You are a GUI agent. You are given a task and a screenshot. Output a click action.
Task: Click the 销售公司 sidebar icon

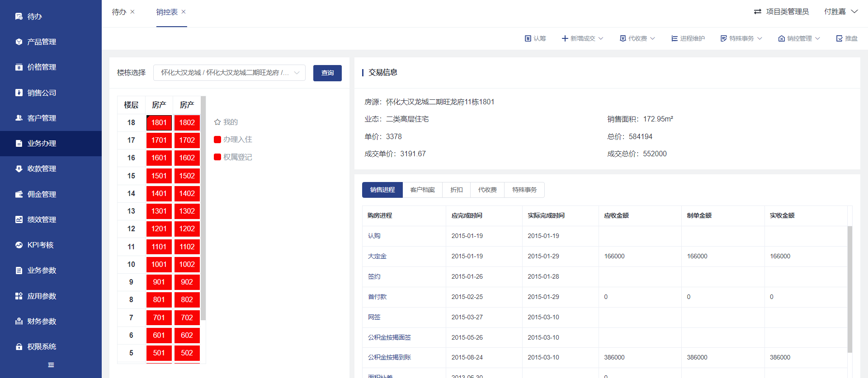(19, 93)
